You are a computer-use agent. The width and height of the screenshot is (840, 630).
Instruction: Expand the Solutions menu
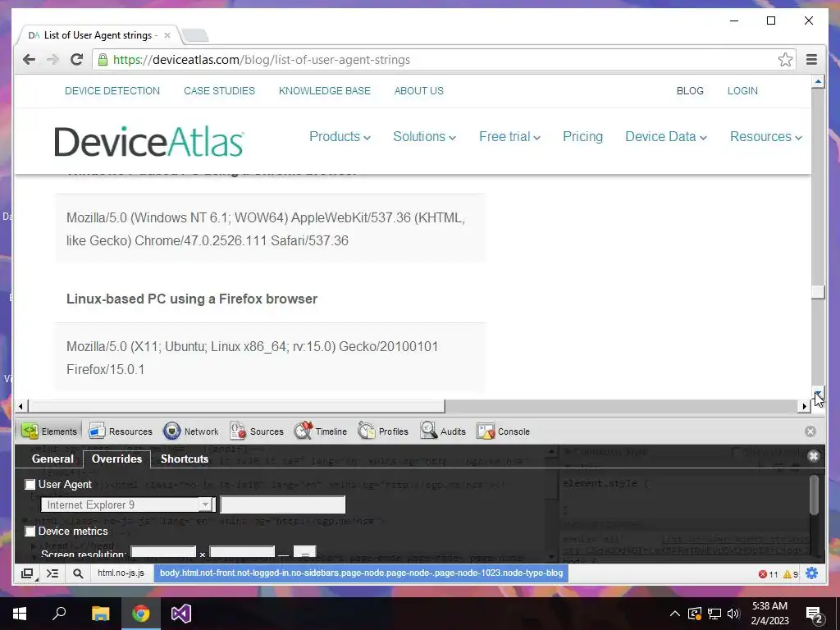[424, 137]
